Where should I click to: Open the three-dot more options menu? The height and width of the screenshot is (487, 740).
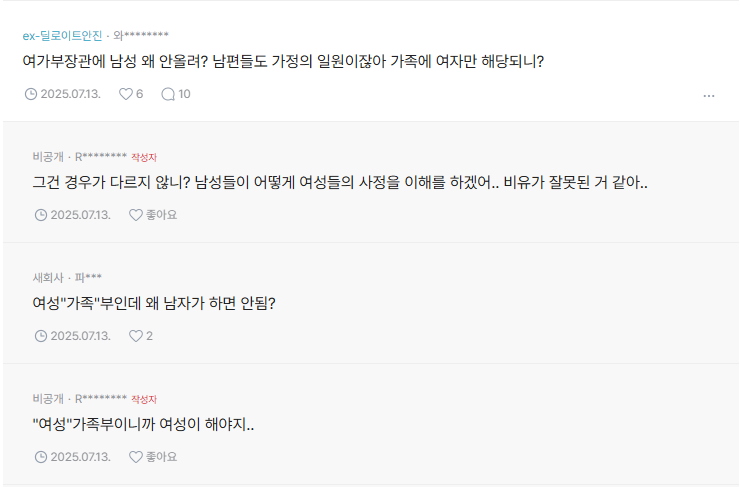click(709, 96)
